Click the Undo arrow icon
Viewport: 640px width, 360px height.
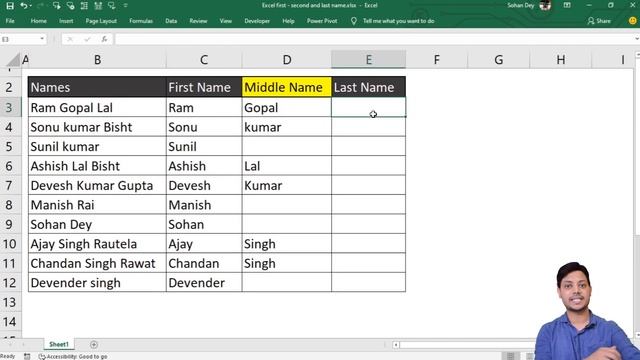(x=24, y=6)
